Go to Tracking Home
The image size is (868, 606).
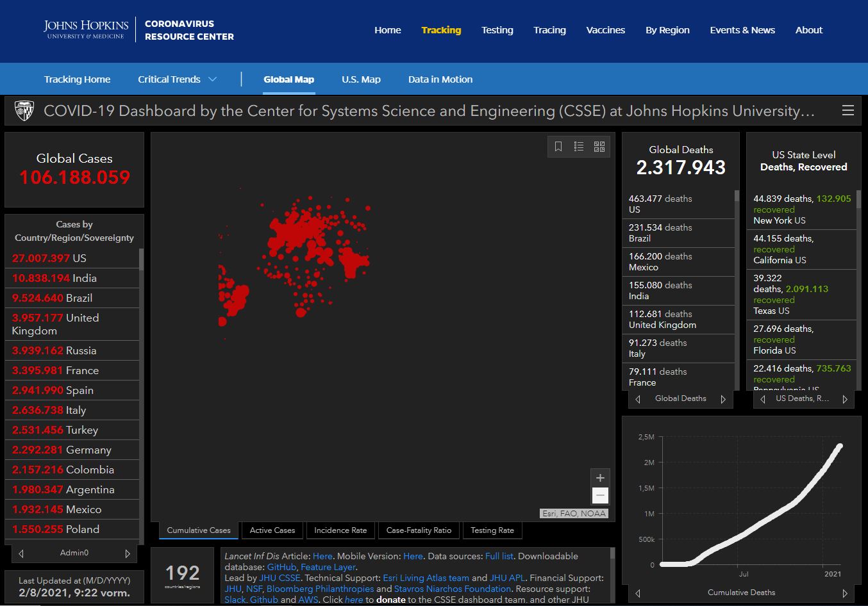77,79
